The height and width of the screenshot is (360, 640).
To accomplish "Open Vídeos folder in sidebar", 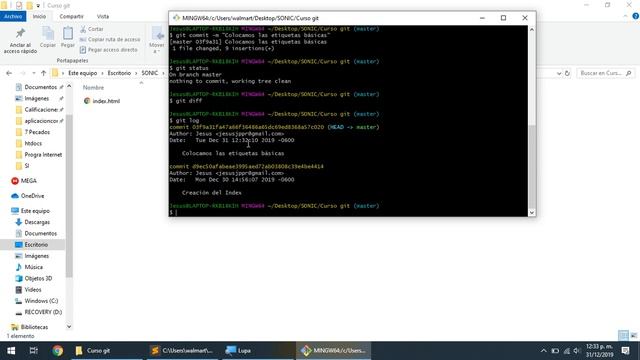I will click(29, 289).
